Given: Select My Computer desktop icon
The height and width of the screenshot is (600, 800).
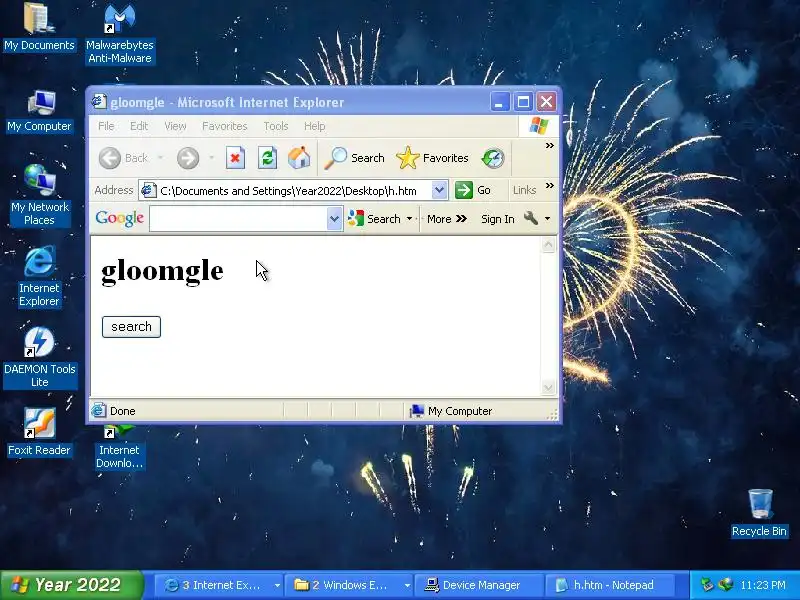Looking at the screenshot, I should click(x=39, y=111).
